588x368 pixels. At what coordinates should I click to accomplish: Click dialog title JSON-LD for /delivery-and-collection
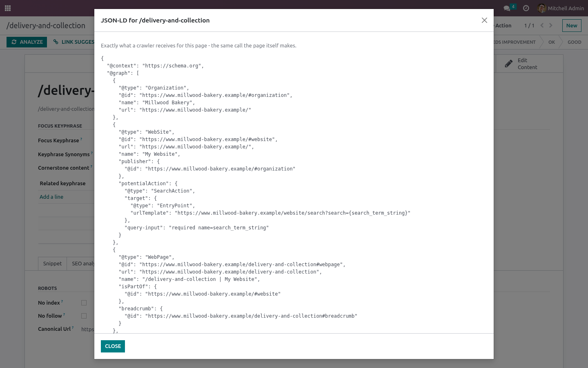[155, 20]
